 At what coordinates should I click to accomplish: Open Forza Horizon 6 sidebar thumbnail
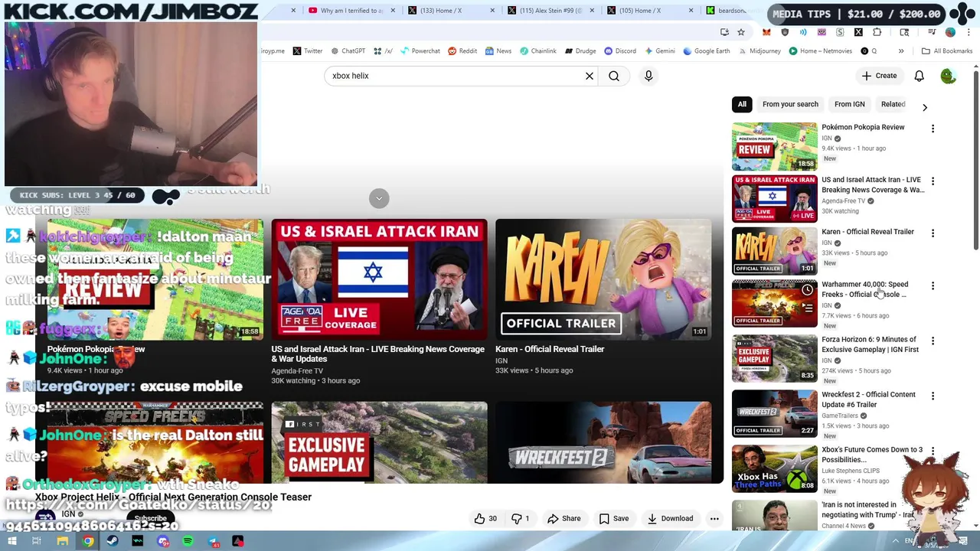(x=774, y=358)
